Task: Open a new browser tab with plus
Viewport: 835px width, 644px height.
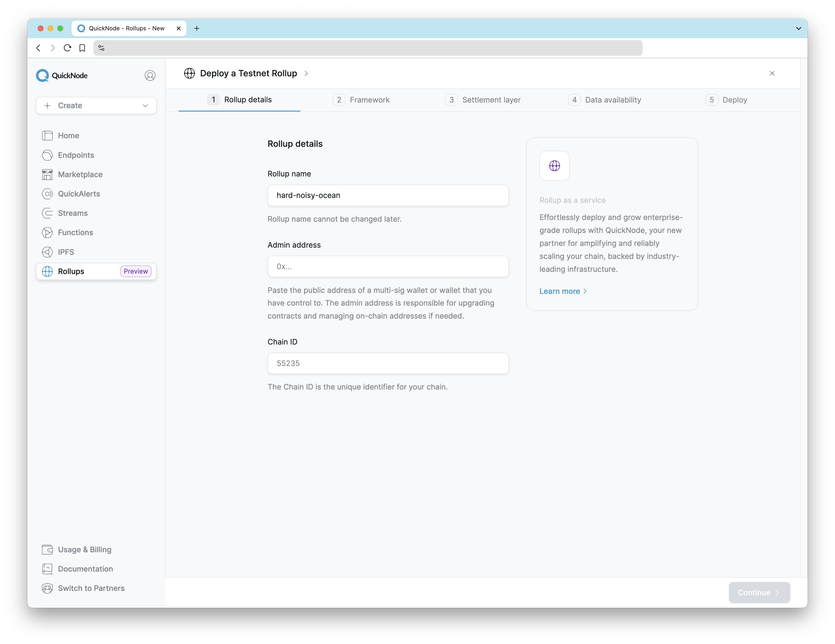Action: point(197,28)
